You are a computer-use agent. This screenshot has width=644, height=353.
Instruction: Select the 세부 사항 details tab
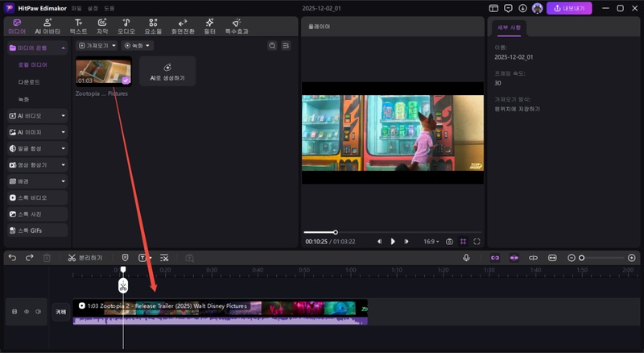(509, 27)
